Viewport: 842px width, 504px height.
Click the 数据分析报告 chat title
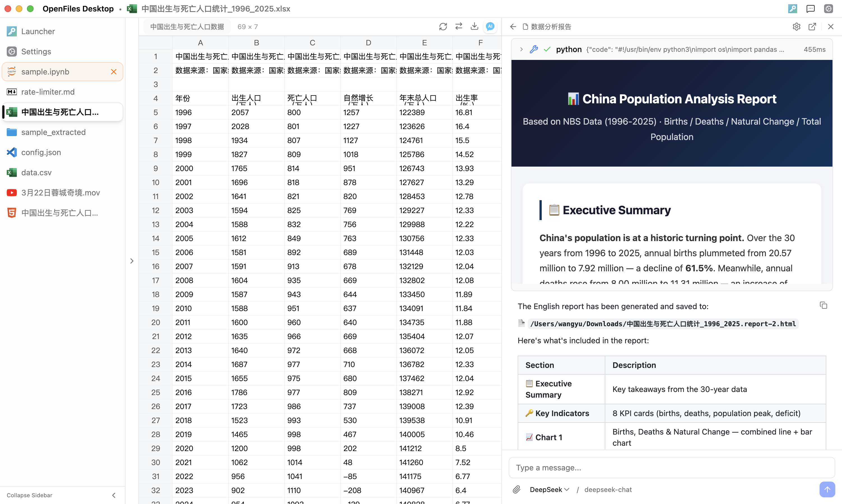coord(551,27)
